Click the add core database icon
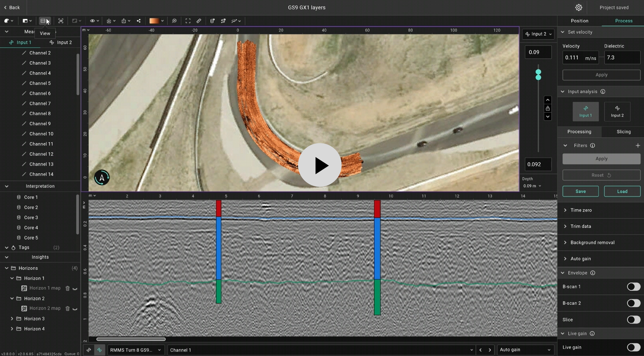Image resolution: width=644 pixels, height=356 pixels. tap(212, 21)
